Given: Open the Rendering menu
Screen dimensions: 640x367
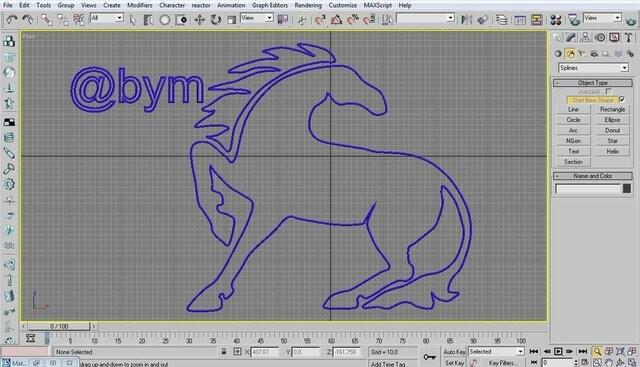Looking at the screenshot, I should pyautogui.click(x=308, y=5).
